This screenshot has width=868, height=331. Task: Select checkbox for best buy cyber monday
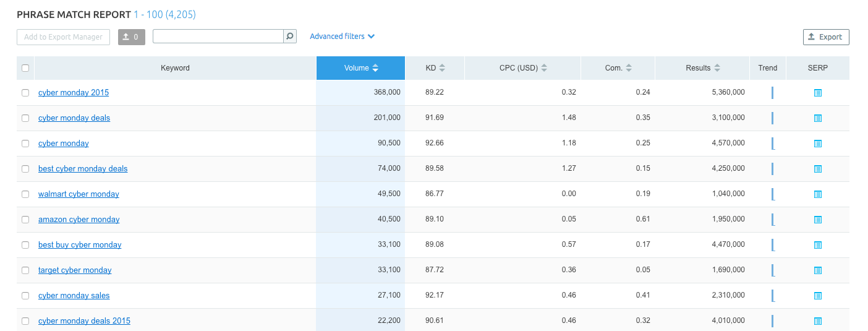click(x=25, y=245)
